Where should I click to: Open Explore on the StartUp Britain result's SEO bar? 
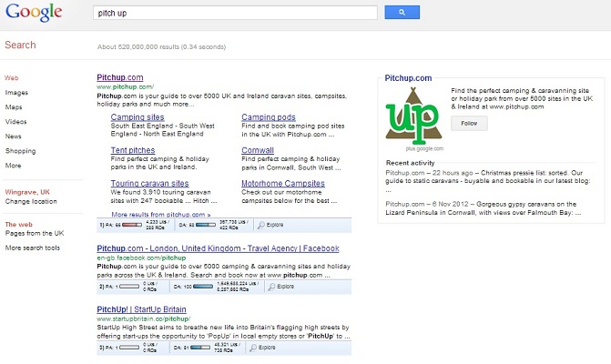[x=262, y=348]
